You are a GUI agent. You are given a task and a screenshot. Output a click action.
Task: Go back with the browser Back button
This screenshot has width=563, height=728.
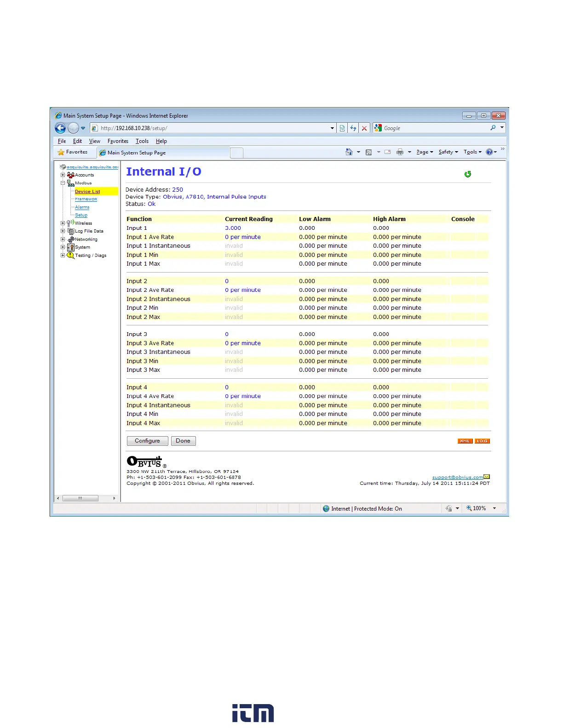(60, 128)
